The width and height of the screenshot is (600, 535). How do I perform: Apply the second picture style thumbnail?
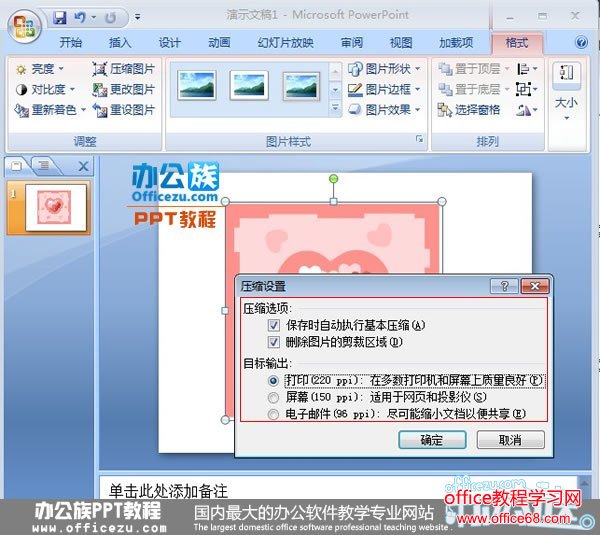pyautogui.click(x=249, y=85)
